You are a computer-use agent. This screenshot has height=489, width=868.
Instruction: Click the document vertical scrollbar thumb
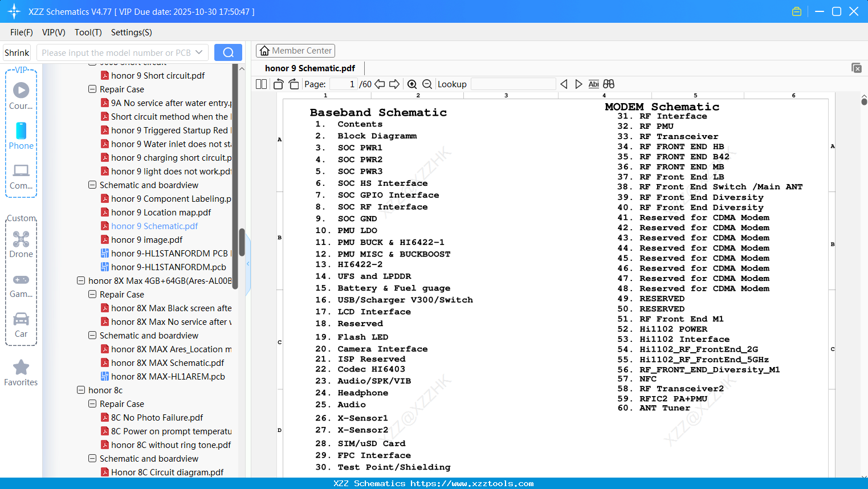pos(864,102)
